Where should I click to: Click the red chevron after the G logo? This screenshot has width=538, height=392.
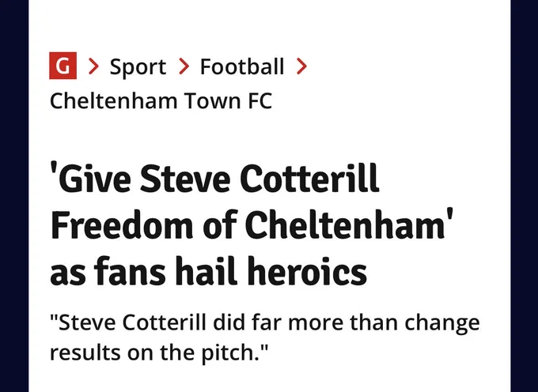pos(93,66)
